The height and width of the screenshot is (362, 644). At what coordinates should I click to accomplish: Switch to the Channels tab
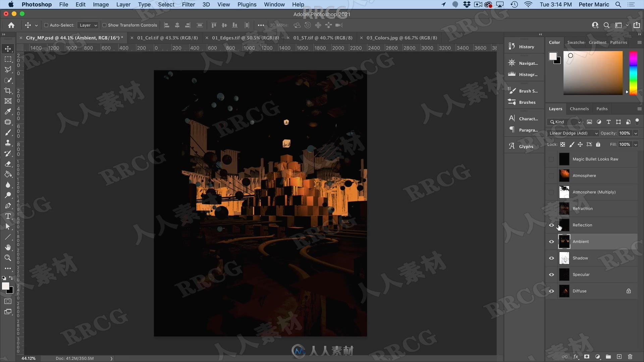[x=579, y=108]
